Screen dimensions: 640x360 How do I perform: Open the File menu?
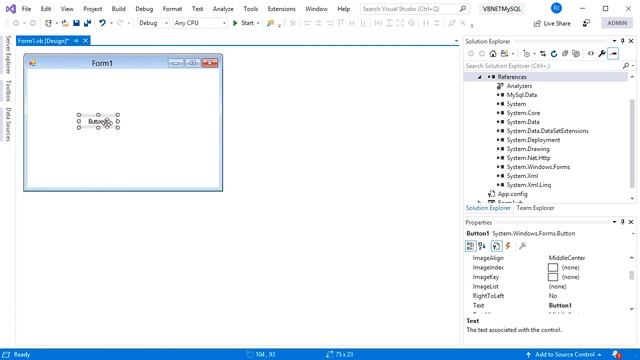(27, 9)
